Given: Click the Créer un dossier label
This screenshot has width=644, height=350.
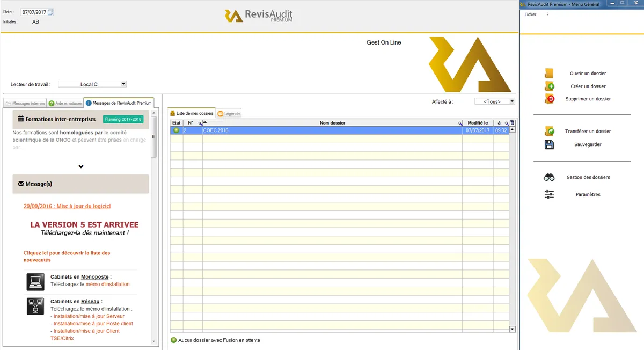Looking at the screenshot, I should [588, 86].
